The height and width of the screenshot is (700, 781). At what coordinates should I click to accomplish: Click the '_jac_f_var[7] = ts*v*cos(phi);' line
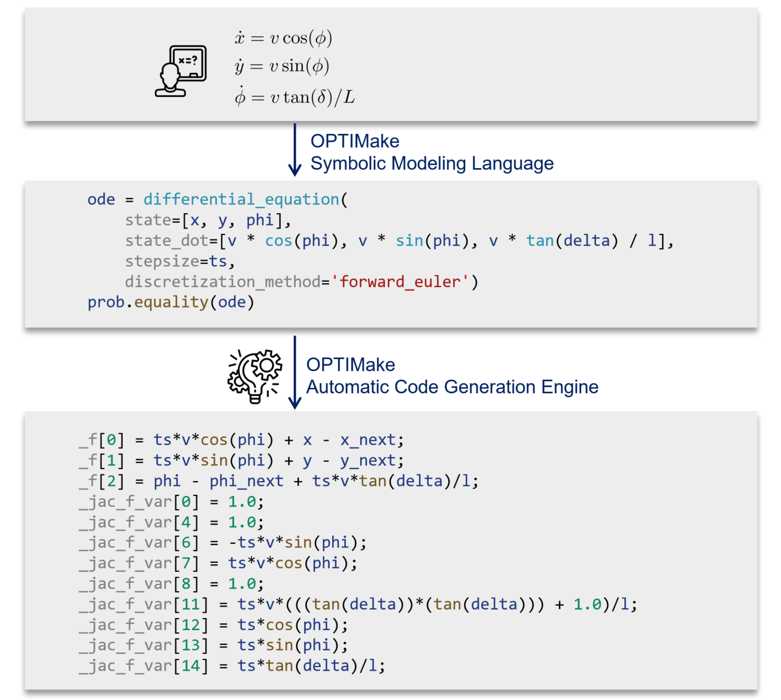tap(218, 563)
